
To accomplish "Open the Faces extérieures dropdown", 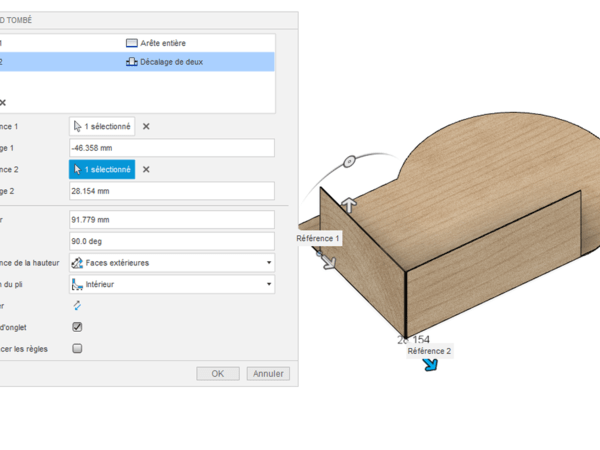I will pos(171,263).
